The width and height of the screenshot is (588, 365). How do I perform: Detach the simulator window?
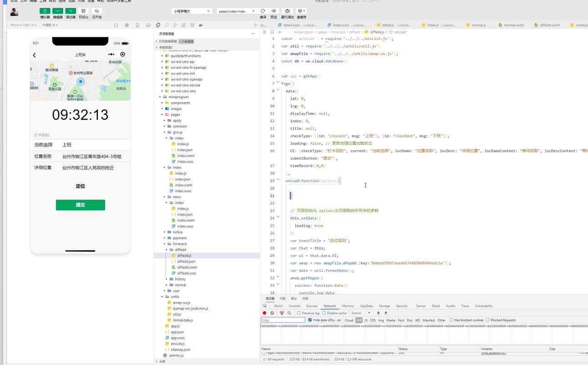click(148, 25)
